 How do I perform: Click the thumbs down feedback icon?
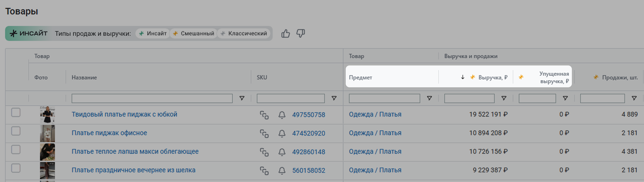point(301,33)
